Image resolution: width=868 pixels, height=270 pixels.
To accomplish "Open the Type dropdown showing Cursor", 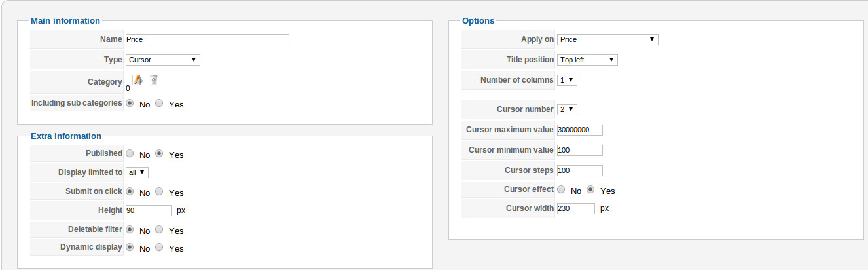I will click(x=162, y=60).
